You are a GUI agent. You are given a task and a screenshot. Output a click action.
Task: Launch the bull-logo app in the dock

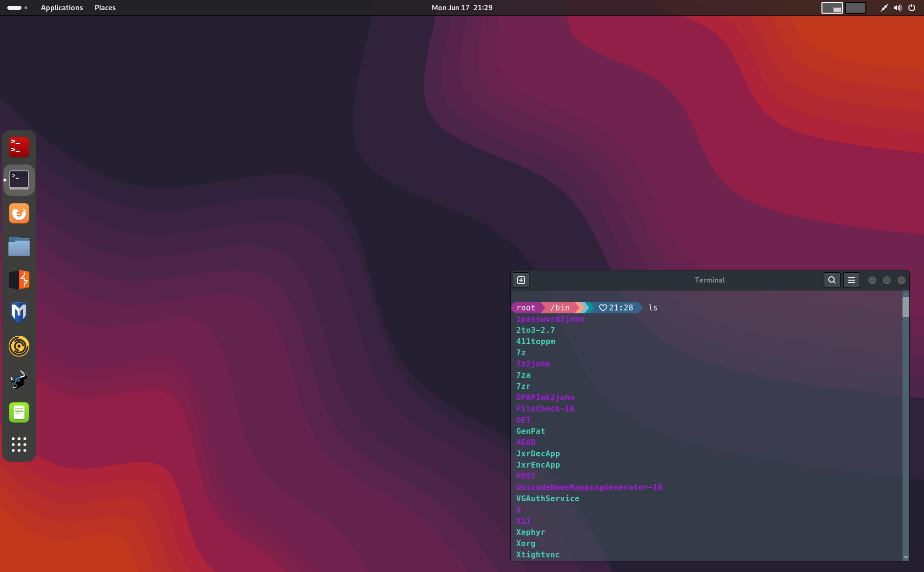tap(19, 380)
